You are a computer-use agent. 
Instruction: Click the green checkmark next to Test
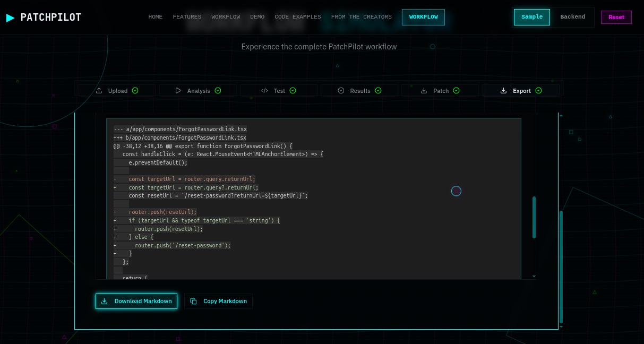[x=293, y=91]
